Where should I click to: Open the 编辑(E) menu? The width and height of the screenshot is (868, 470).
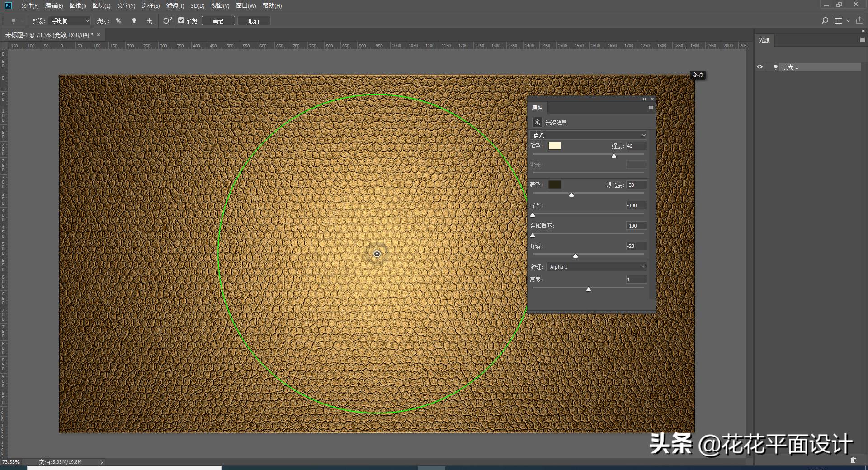point(54,6)
